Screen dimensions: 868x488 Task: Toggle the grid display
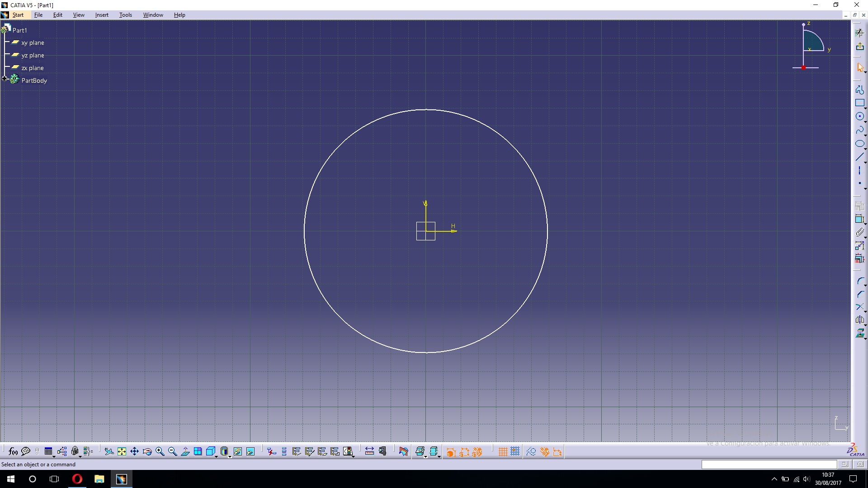click(x=503, y=451)
